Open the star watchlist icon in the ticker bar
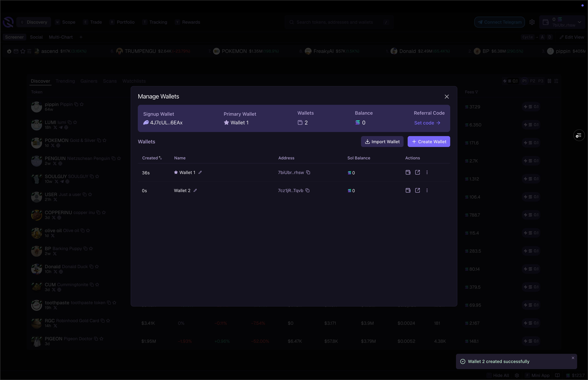The width and height of the screenshot is (588, 380). coord(23,51)
